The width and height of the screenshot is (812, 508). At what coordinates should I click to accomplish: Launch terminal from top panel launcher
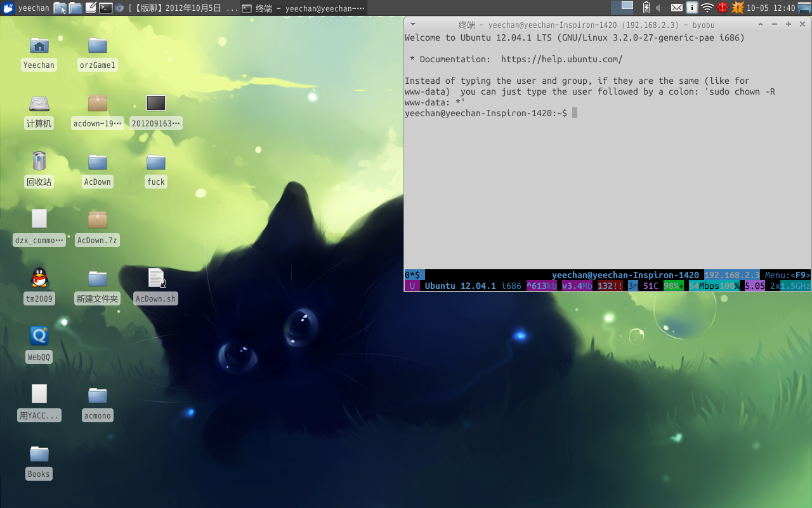106,8
